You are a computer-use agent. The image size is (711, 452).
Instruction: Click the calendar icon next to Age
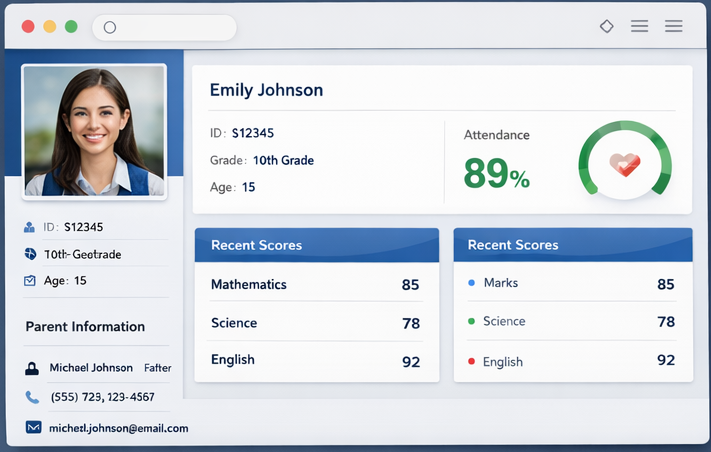30,281
